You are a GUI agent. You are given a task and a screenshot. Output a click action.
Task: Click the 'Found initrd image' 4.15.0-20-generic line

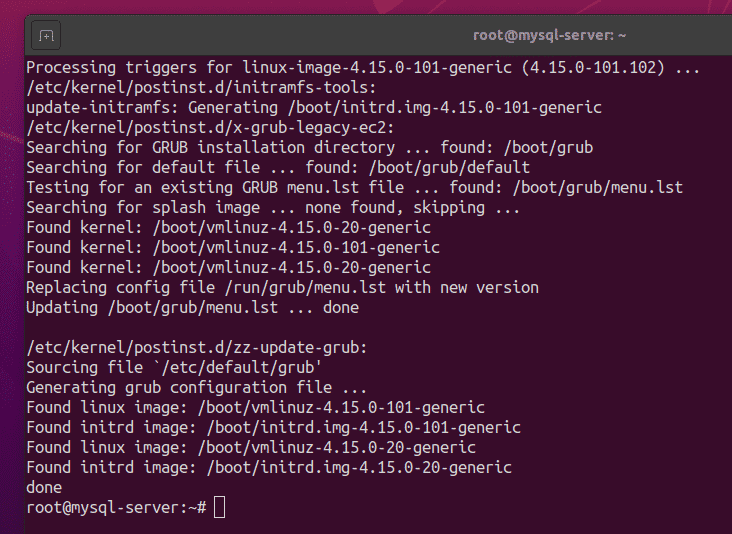[269, 467]
